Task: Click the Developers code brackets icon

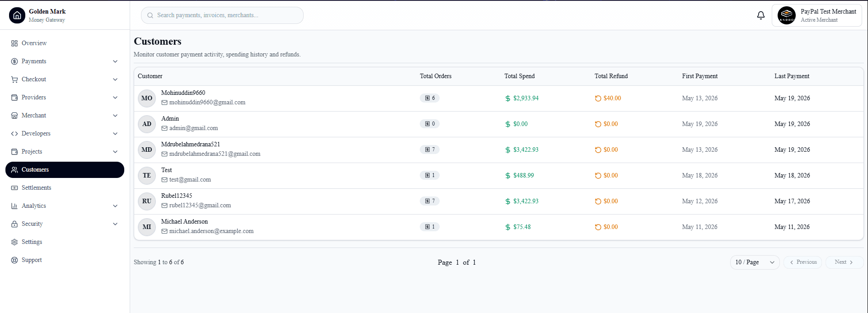Action: 14,134
